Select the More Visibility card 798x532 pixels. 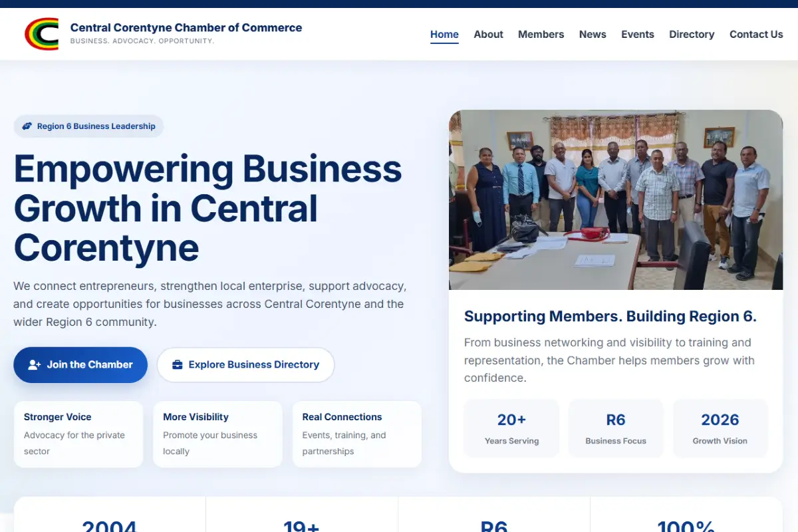(x=217, y=434)
